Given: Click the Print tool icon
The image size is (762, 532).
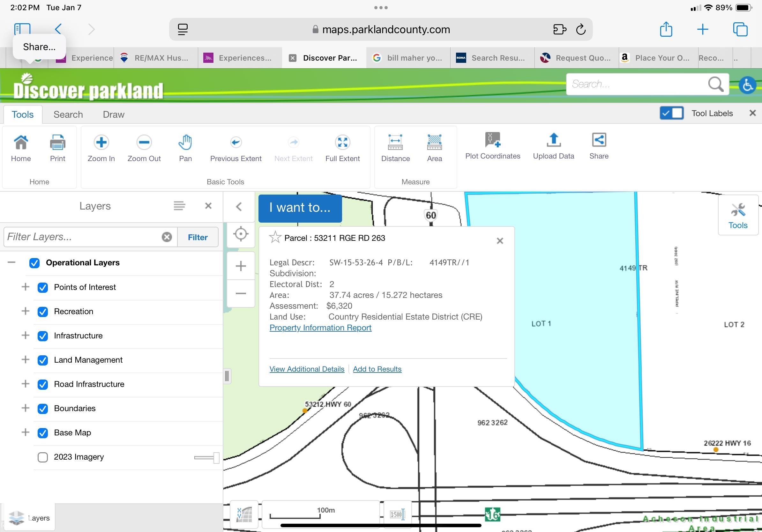Looking at the screenshot, I should [57, 143].
